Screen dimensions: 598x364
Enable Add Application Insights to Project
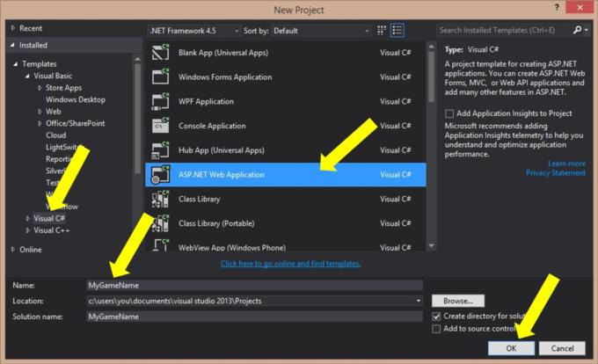click(x=449, y=113)
